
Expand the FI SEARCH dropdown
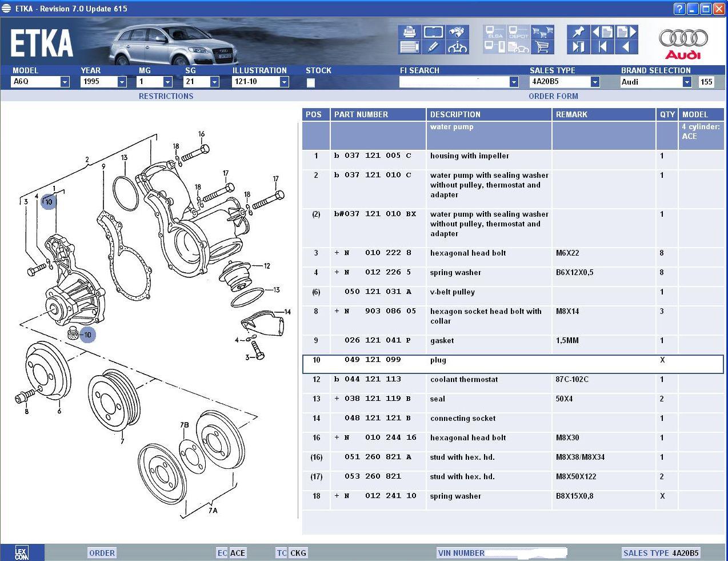513,82
